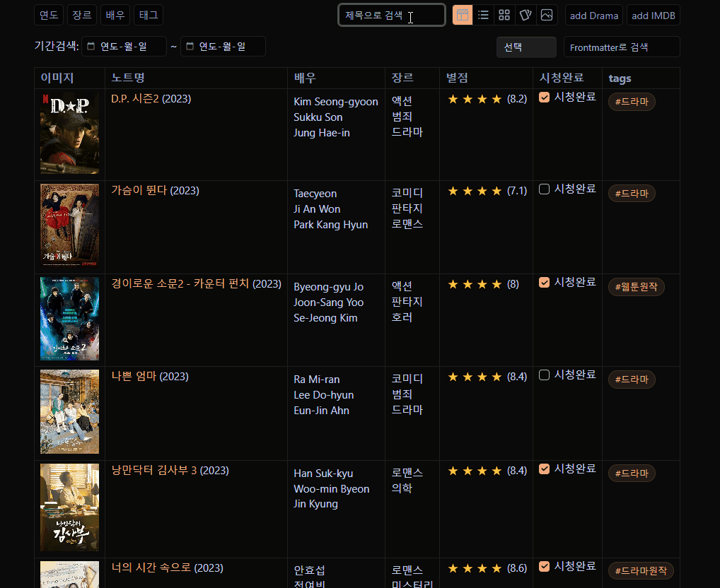Click actor name Ra Mi-ran

tap(316, 380)
